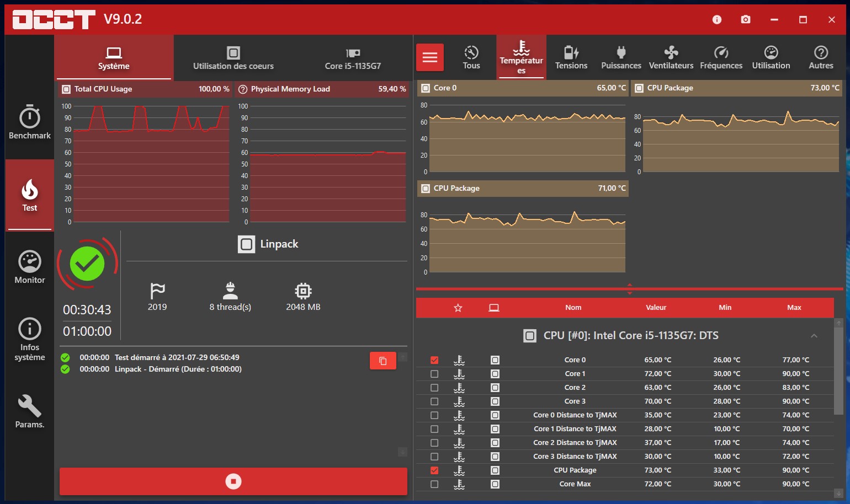The width and height of the screenshot is (850, 504).
Task: Click the 8 thread(s) worker icon
Action: pos(230,290)
